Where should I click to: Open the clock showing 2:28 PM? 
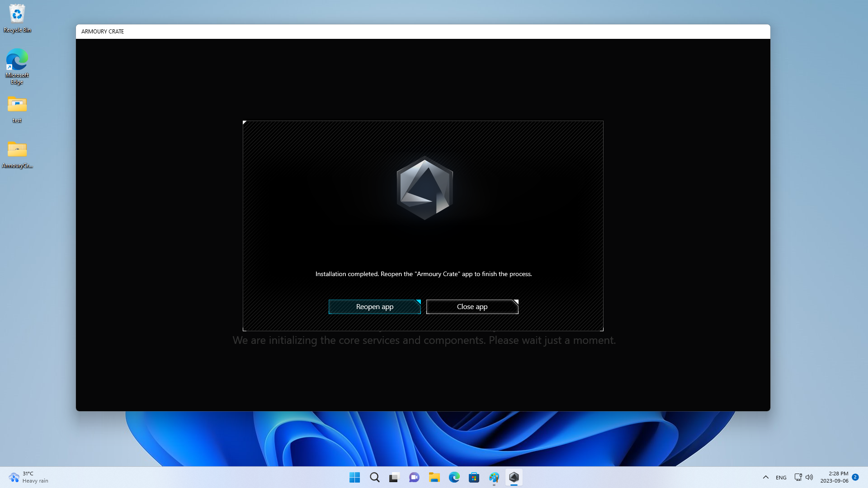835,477
